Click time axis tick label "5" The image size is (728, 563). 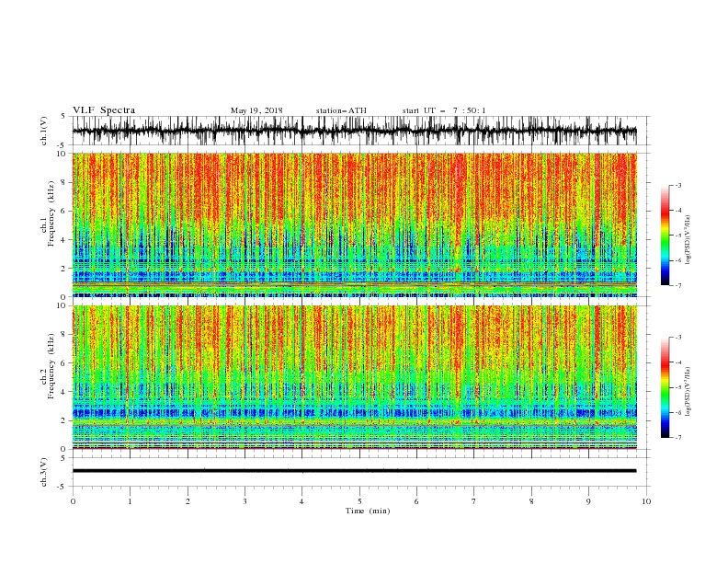359,501
